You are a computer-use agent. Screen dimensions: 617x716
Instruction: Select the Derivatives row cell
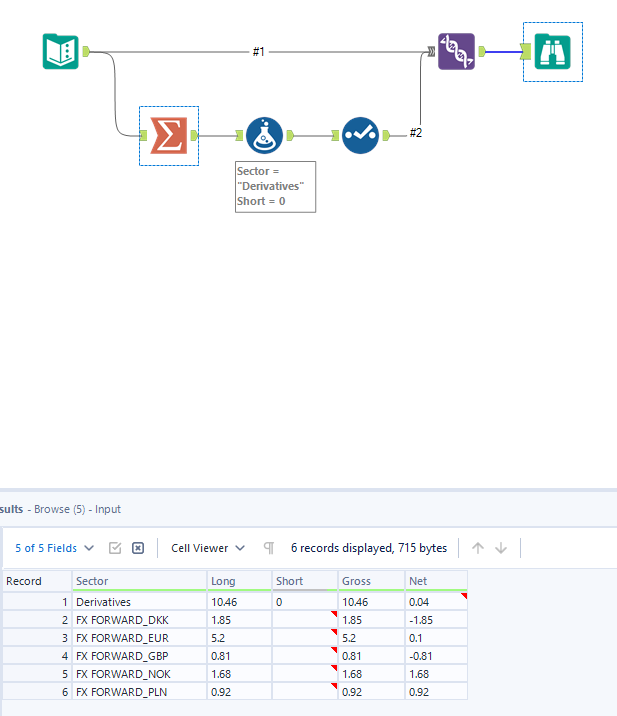139,602
